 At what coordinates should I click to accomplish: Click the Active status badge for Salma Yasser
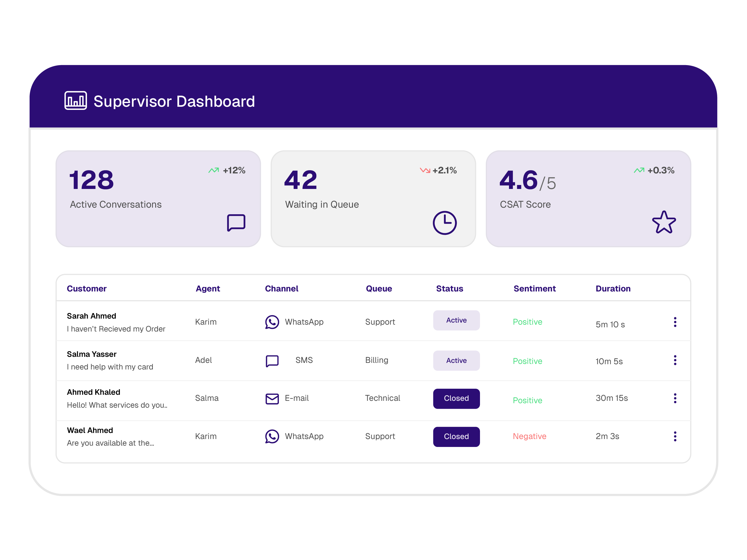pos(456,361)
